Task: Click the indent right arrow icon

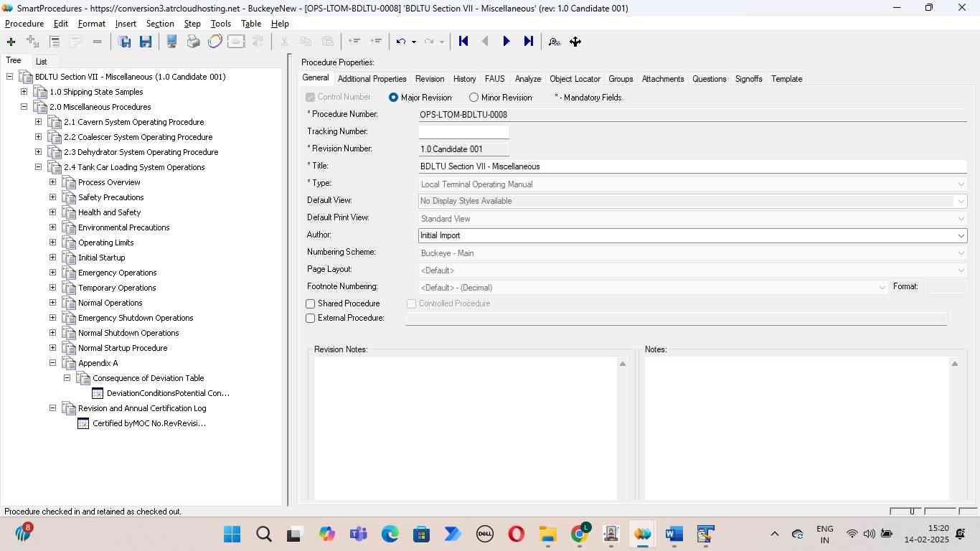Action: [x=376, y=42]
